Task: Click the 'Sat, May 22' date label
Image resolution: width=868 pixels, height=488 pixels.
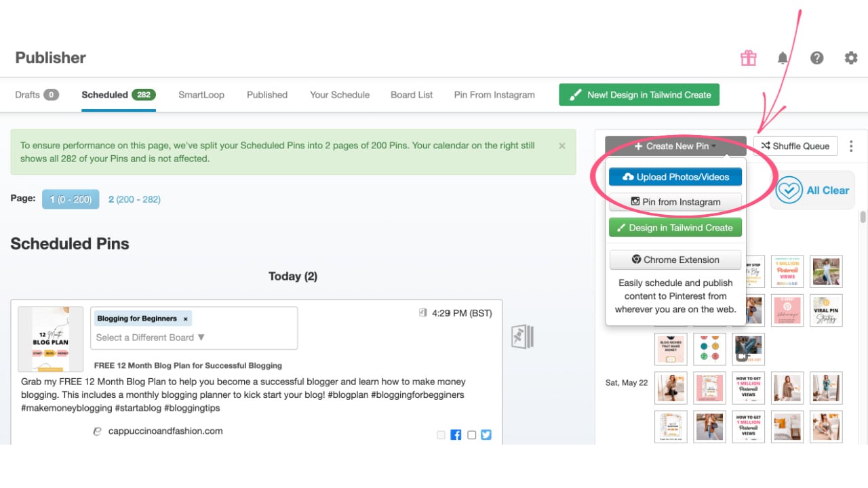Action: tap(626, 383)
